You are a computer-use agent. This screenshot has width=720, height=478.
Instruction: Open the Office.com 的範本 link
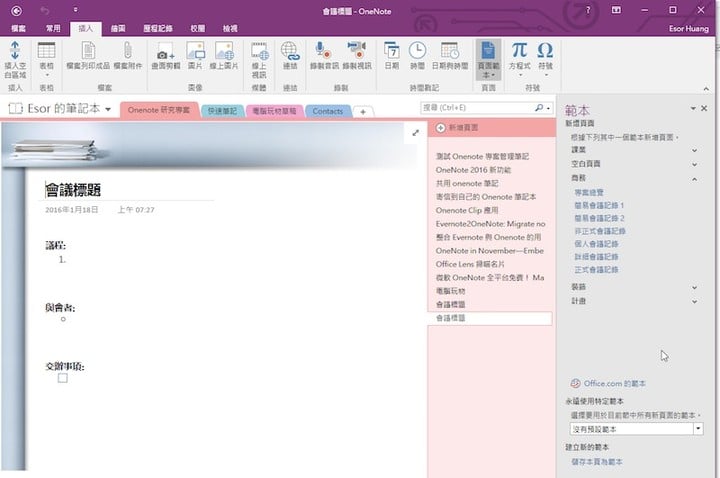click(x=613, y=383)
